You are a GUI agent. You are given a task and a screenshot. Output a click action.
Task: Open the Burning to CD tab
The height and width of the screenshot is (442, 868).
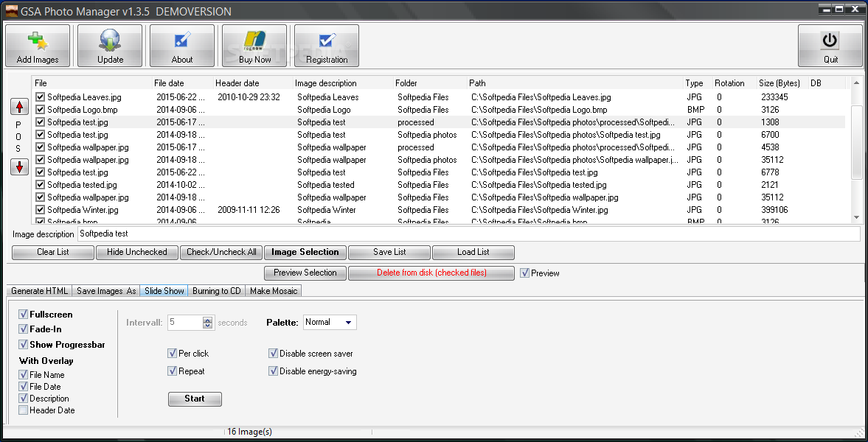click(x=216, y=291)
